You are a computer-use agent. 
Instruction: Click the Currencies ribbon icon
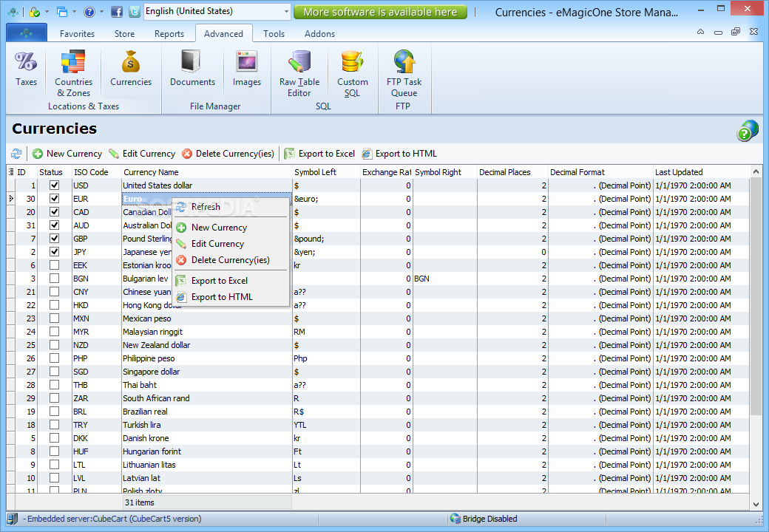point(130,69)
